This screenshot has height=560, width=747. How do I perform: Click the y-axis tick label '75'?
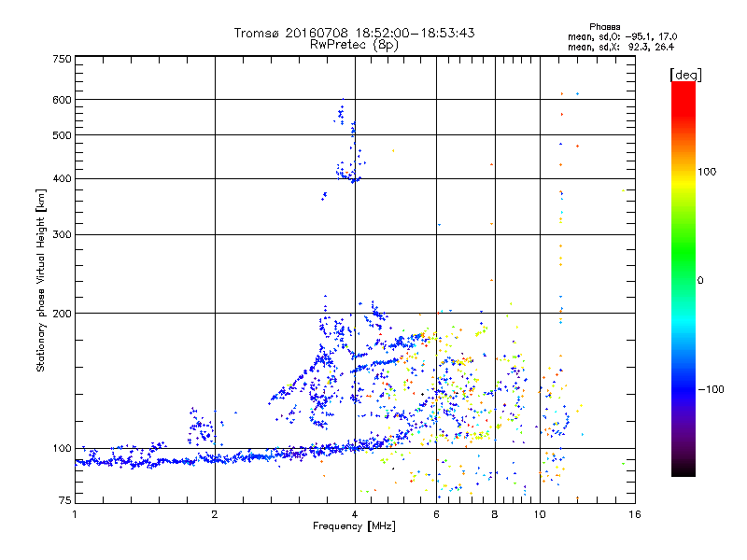click(x=65, y=500)
